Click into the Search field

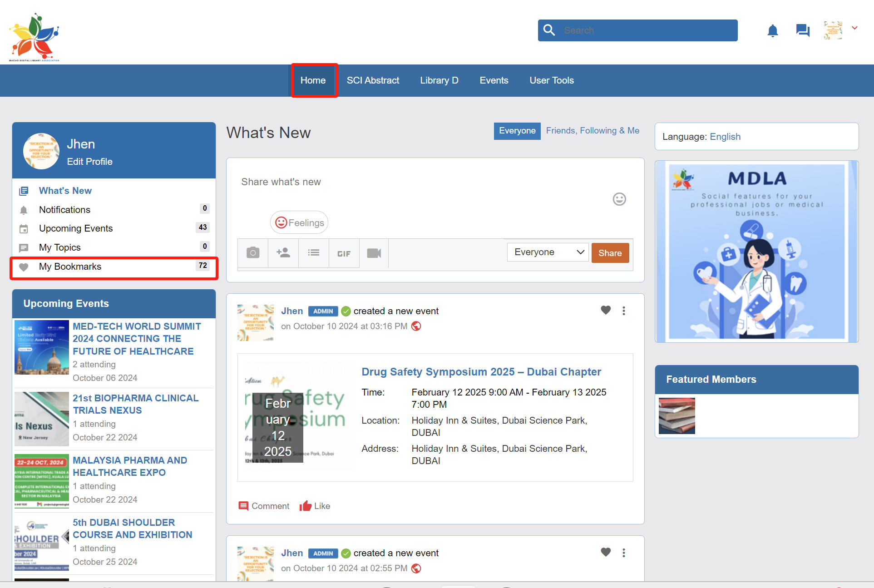645,30
